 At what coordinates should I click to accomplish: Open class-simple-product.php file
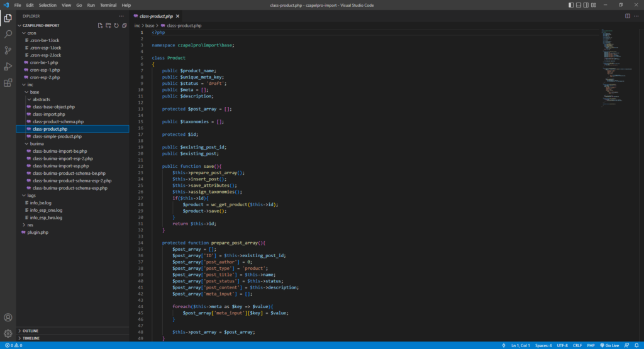[x=57, y=136]
